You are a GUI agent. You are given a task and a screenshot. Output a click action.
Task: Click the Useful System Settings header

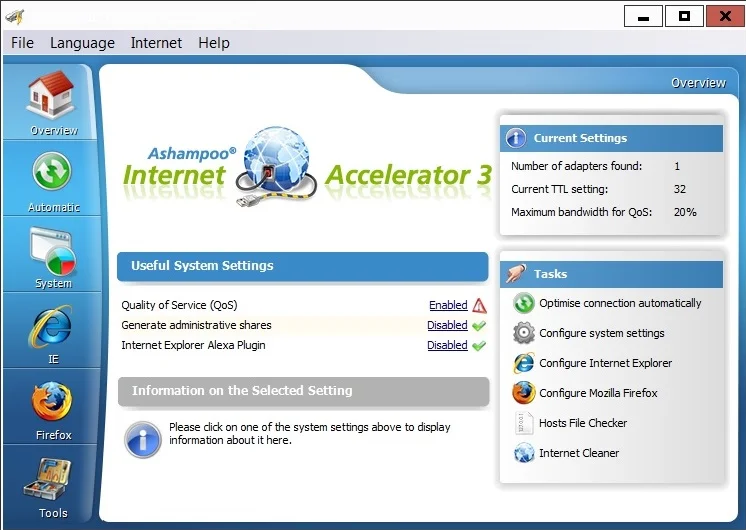[x=303, y=266]
